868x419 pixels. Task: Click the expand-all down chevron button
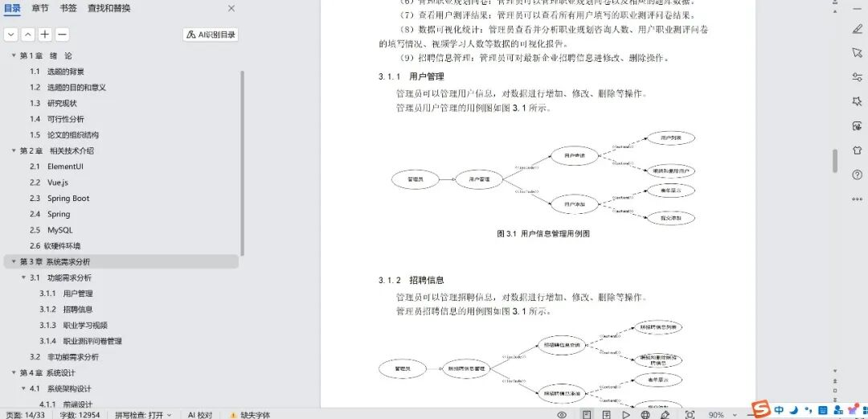[11, 35]
